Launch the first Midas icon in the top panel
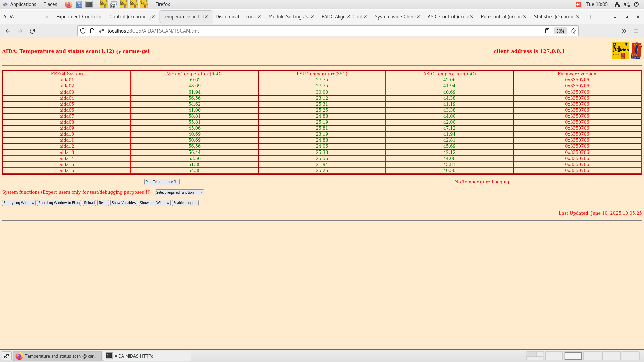 click(x=103, y=4)
